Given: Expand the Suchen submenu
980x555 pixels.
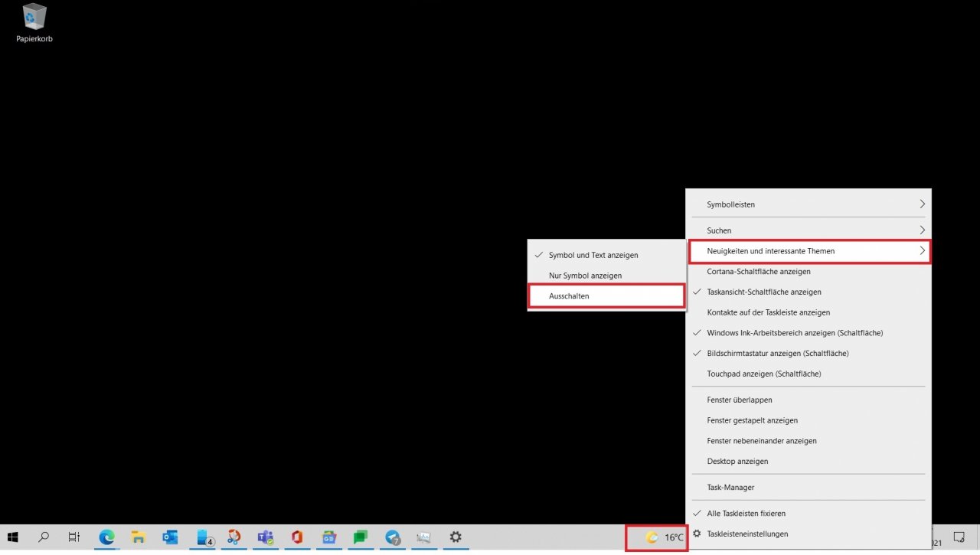Looking at the screenshot, I should point(808,230).
